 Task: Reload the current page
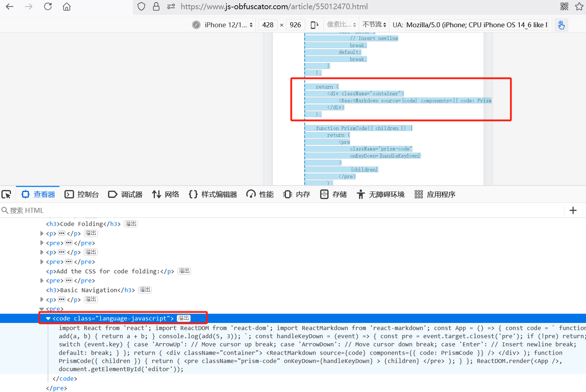48,7
